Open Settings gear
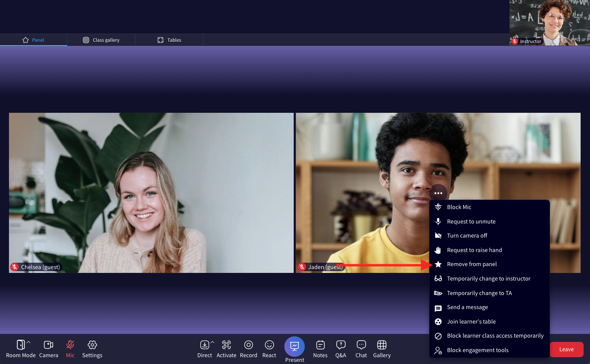This screenshot has width=590, height=364. tap(92, 349)
